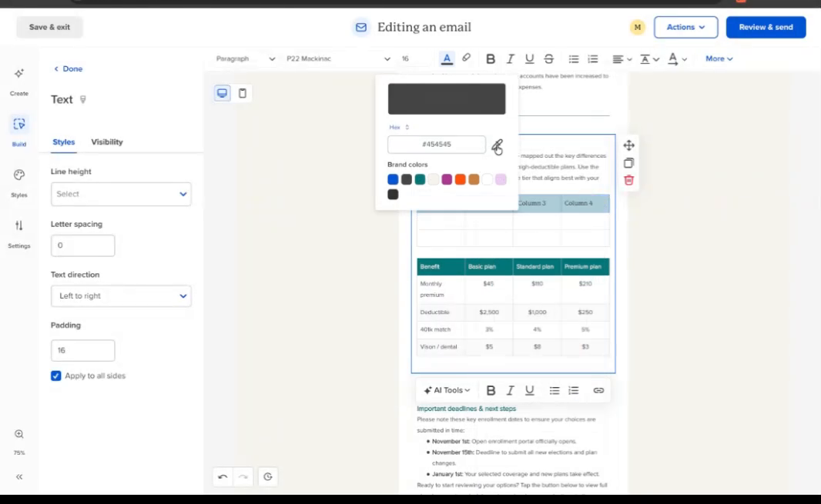Toggle underline in floating inline toolbar
Viewport: 821px width, 504px height.
529,390
